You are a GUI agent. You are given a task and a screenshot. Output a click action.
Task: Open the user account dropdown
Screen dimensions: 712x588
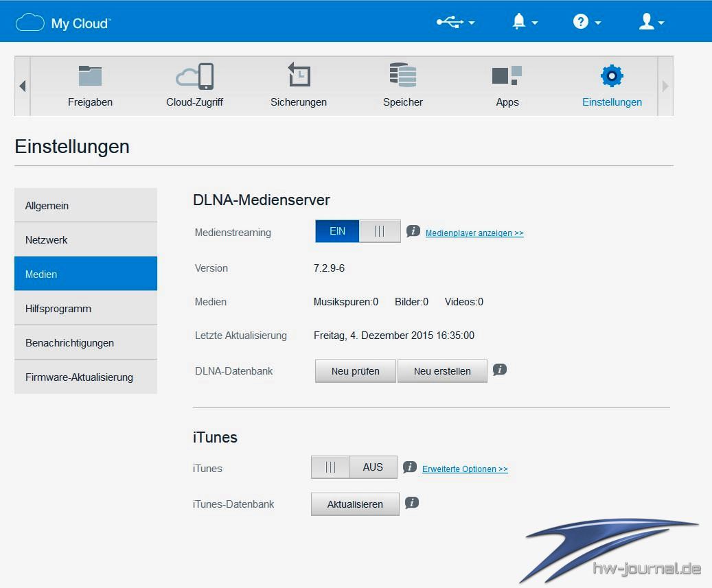point(651,22)
